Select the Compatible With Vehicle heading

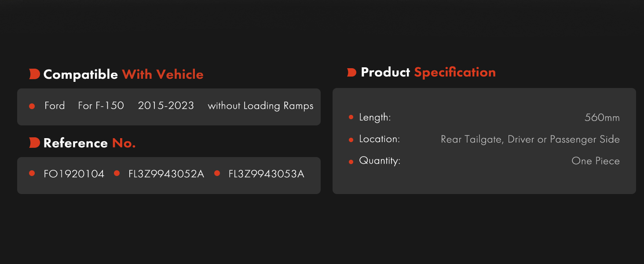pyautogui.click(x=123, y=74)
